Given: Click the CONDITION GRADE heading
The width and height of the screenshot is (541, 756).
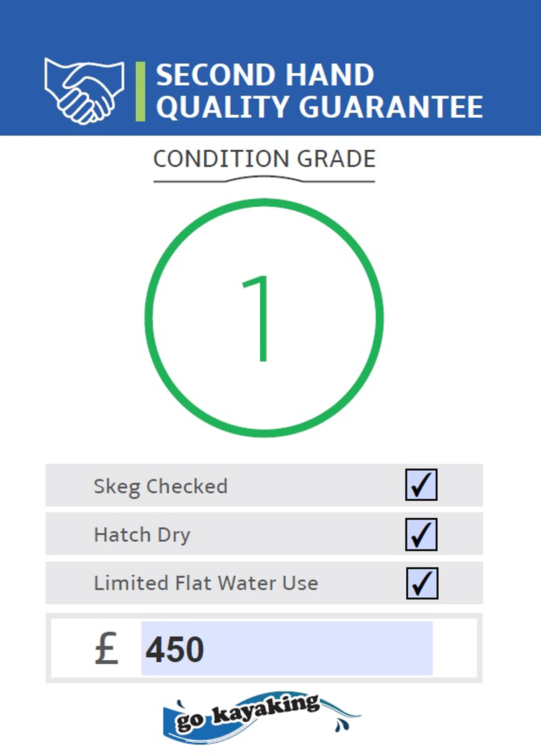Looking at the screenshot, I should click(x=265, y=159).
